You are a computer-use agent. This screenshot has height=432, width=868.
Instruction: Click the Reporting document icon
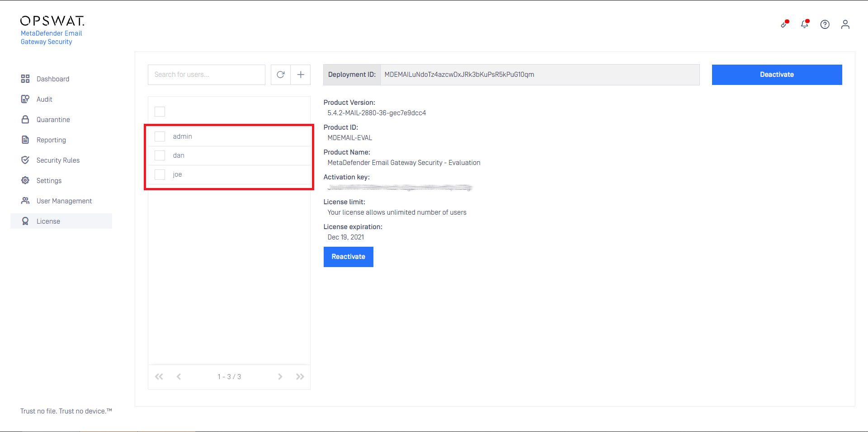[x=25, y=140]
